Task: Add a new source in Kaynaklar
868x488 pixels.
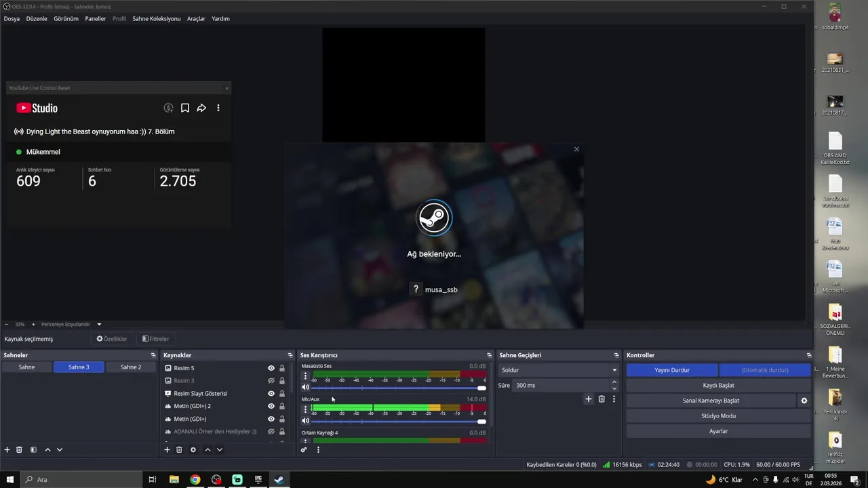Action: click(167, 449)
